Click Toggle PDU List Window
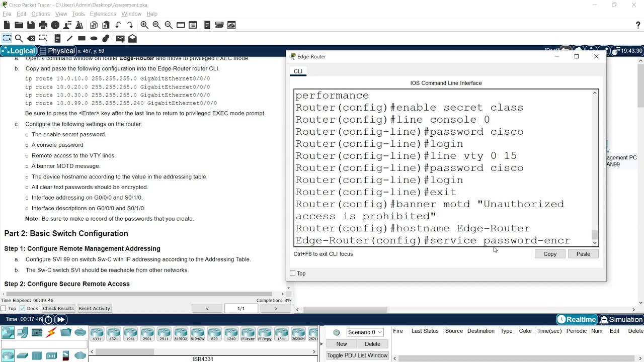Screen dimensions: 644x362 357,355
